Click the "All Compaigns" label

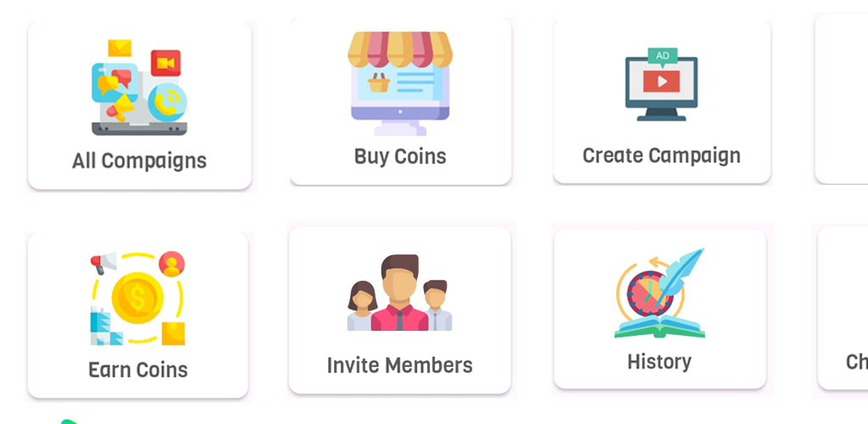tap(140, 161)
